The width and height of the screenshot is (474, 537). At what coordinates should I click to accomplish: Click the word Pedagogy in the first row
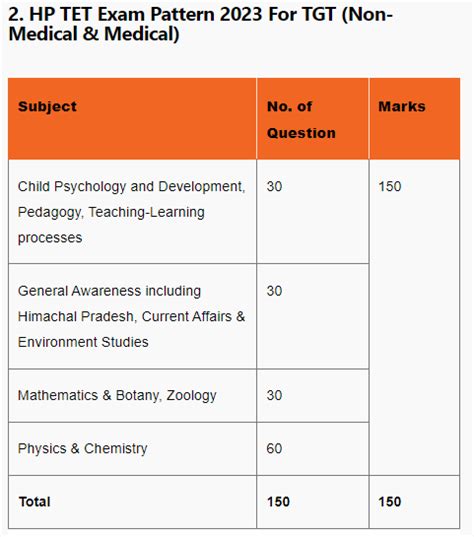pyautogui.click(x=50, y=212)
